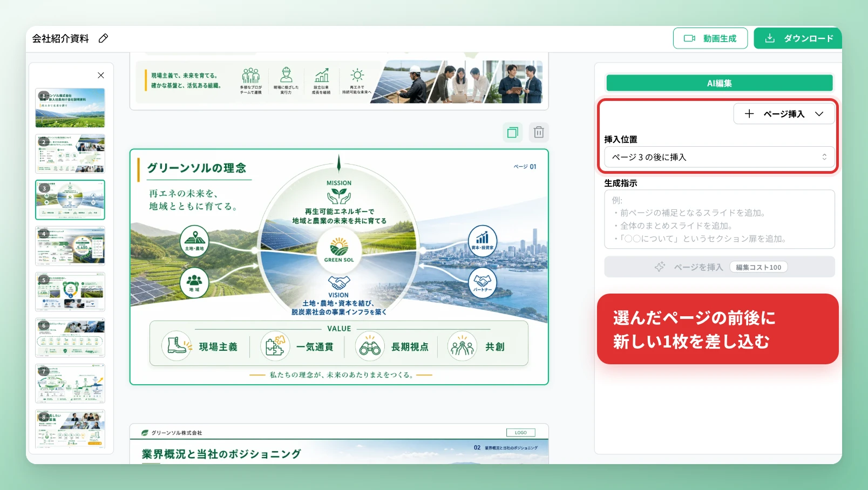Click the ページ 01 label on the slide
The image size is (868, 490).
525,167
